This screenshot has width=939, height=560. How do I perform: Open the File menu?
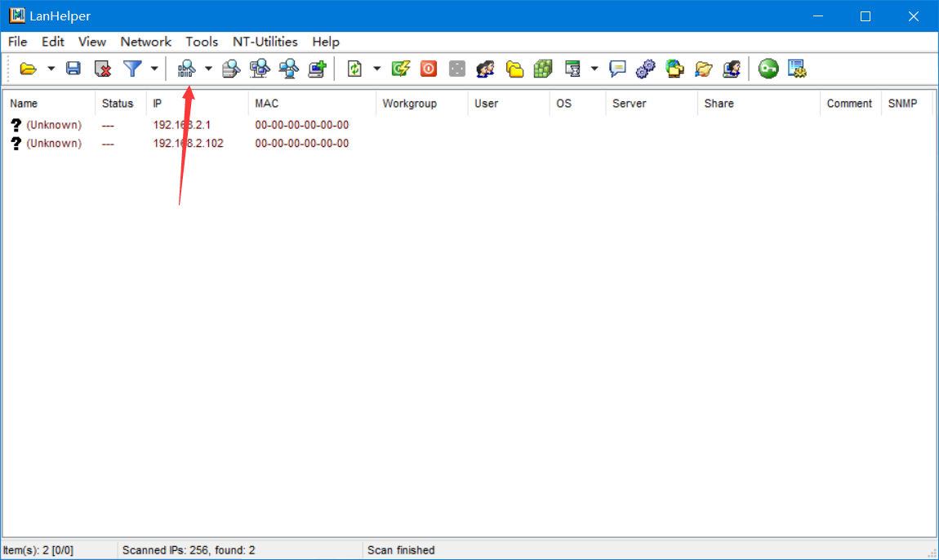click(x=17, y=42)
